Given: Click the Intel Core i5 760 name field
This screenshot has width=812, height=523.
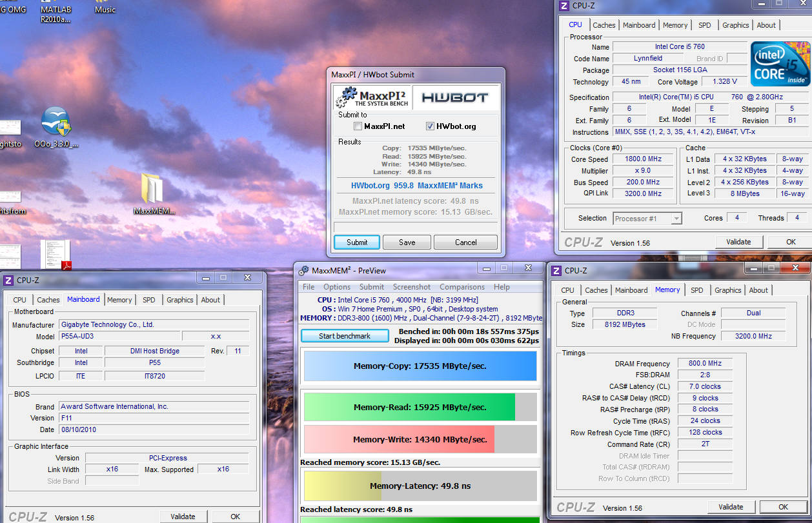Looking at the screenshot, I should tap(679, 47).
